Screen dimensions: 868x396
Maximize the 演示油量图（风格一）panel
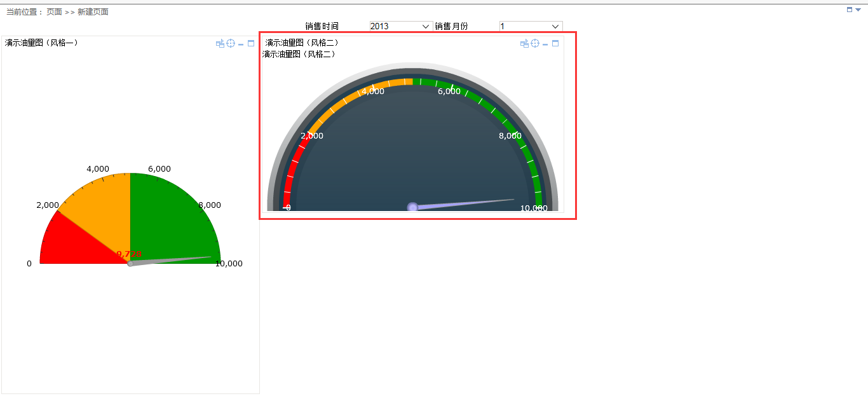(x=251, y=44)
